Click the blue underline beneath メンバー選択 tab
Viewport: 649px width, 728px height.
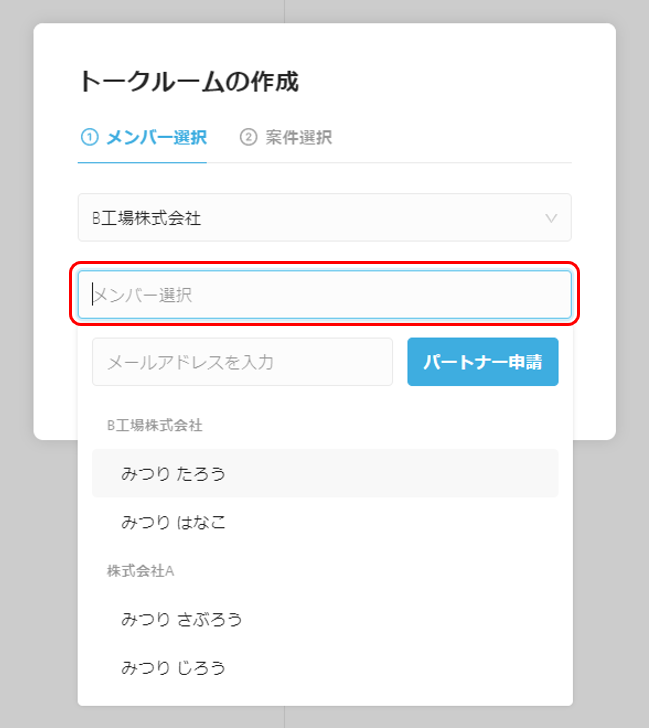[x=142, y=162]
